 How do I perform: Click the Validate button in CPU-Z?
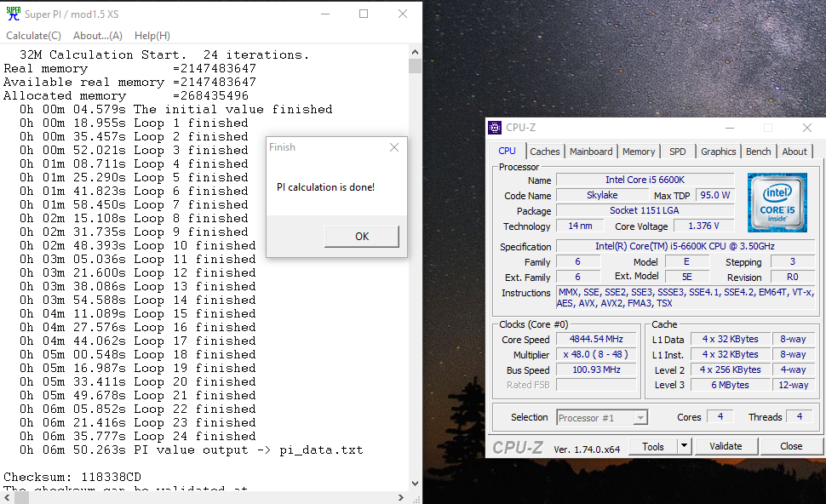point(726,447)
